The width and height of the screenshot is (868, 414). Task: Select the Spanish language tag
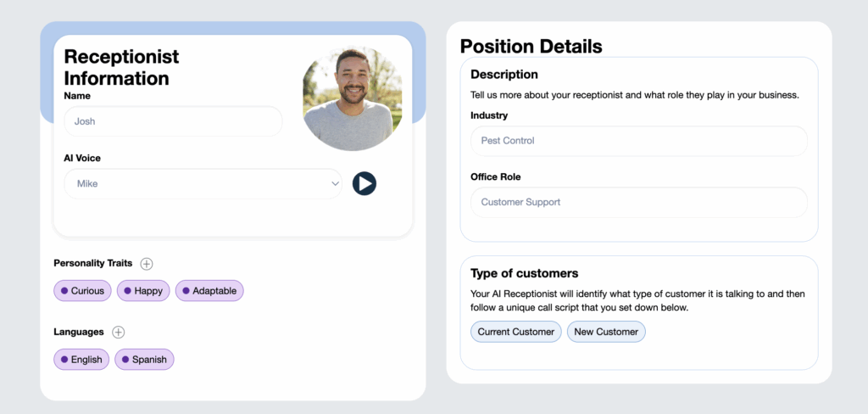coord(144,359)
